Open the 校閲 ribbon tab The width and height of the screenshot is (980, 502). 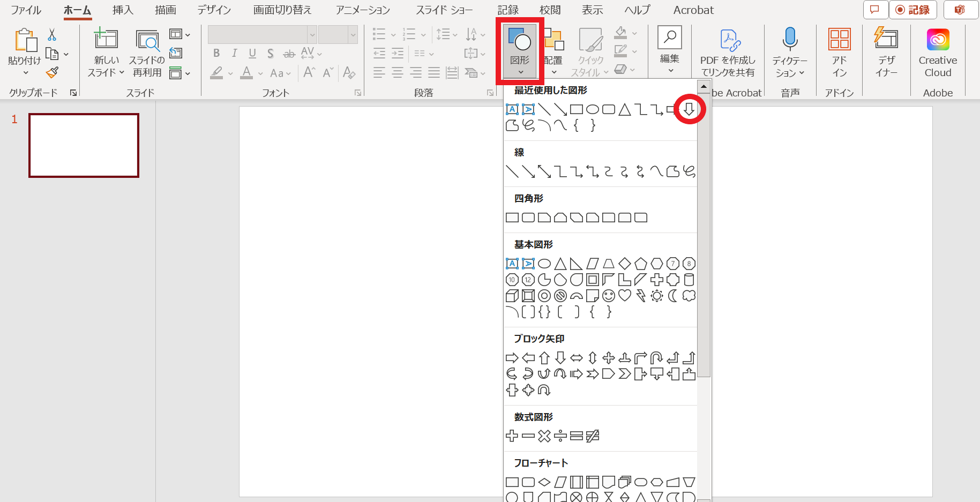click(551, 10)
